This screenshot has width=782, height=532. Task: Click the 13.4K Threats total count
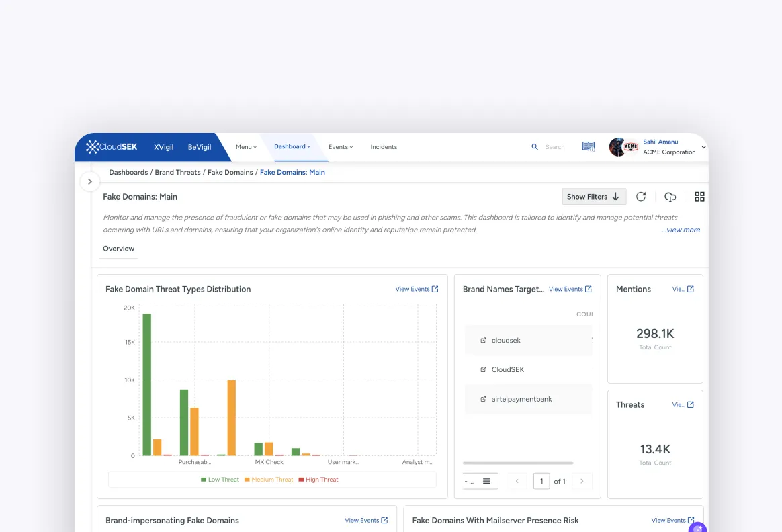click(x=655, y=449)
